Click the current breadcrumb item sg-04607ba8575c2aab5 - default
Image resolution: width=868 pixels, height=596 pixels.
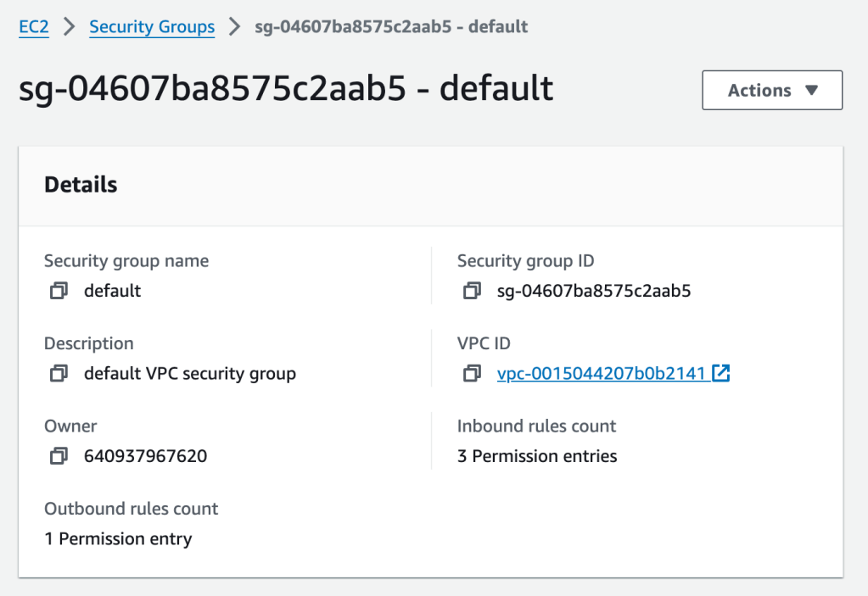click(391, 26)
